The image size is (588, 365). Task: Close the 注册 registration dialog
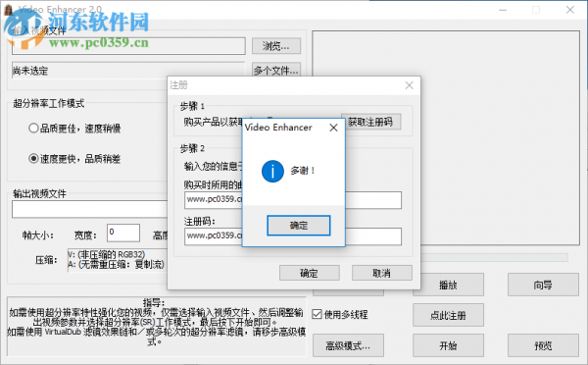click(x=409, y=85)
